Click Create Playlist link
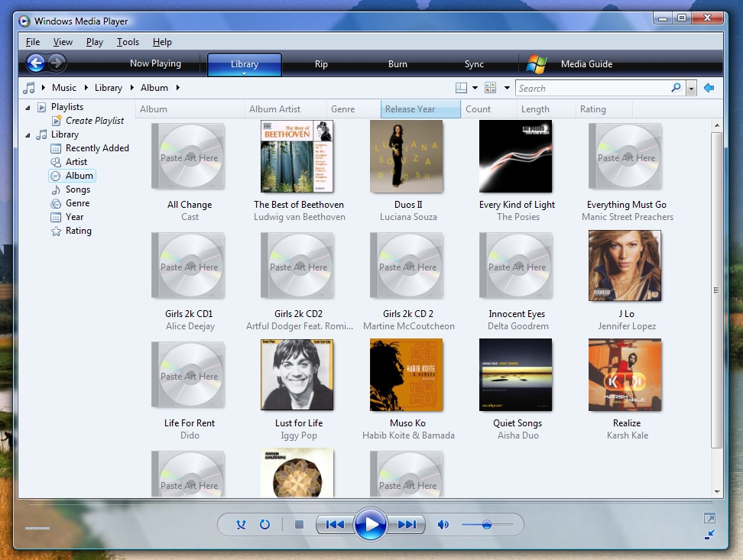 tap(94, 121)
